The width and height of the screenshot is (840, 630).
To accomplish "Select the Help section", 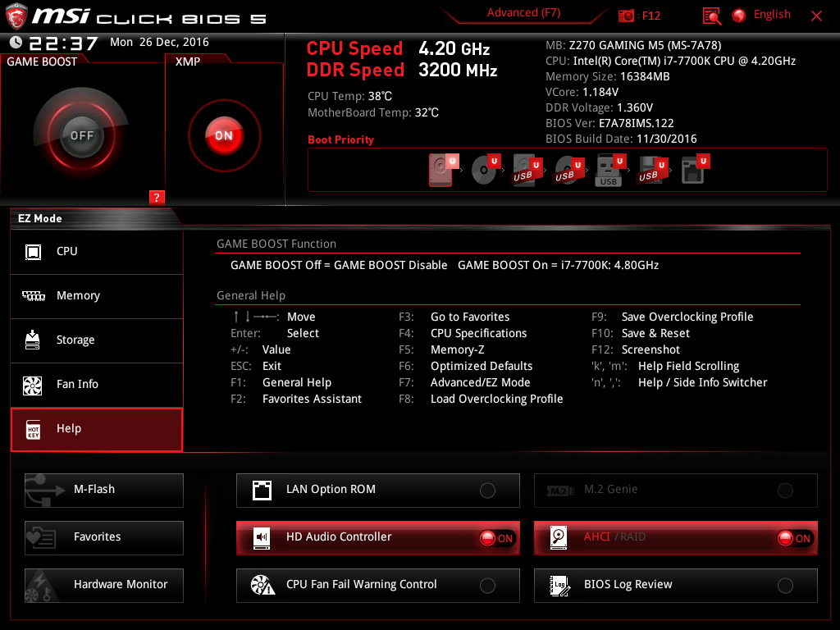I will pos(97,430).
